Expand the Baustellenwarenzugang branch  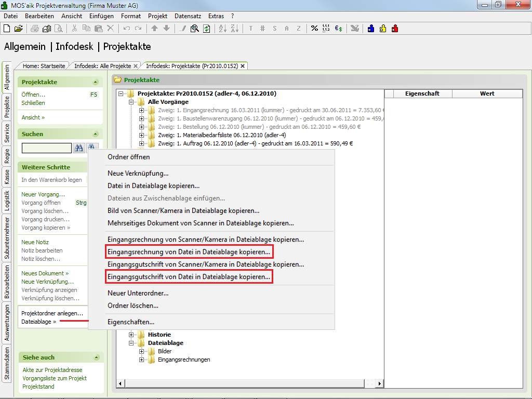coord(141,119)
